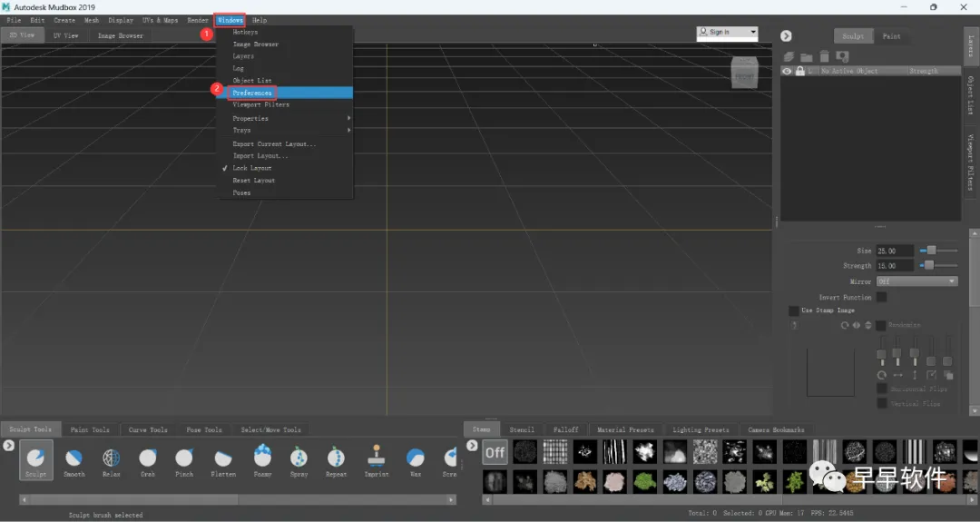Select the Foamy brush tool
Screen dimensions: 980x522
262,461
